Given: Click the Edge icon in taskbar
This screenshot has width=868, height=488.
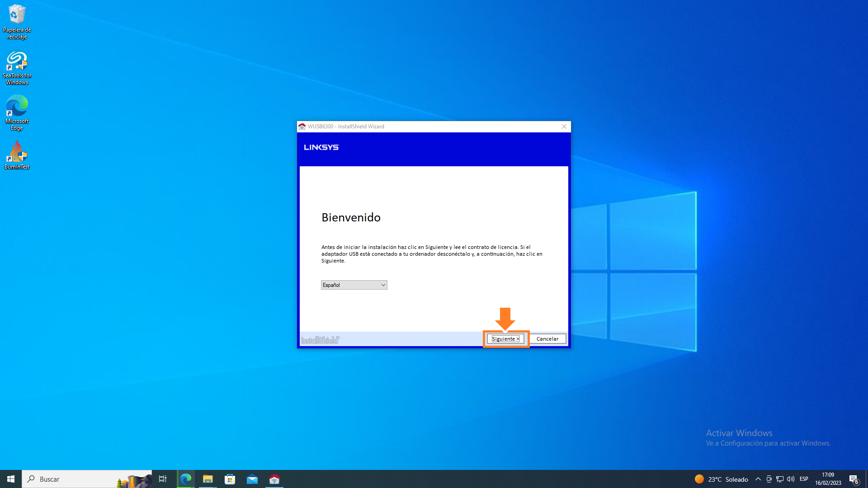Looking at the screenshot, I should [x=185, y=479].
